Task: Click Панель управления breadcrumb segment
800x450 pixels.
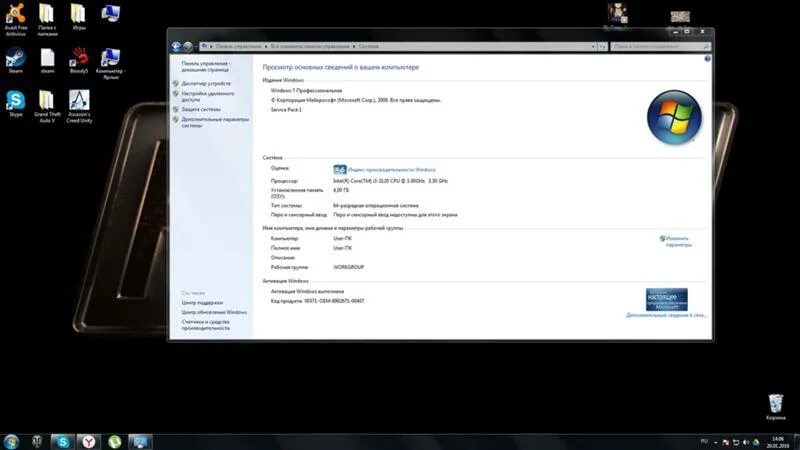Action: tap(238, 46)
